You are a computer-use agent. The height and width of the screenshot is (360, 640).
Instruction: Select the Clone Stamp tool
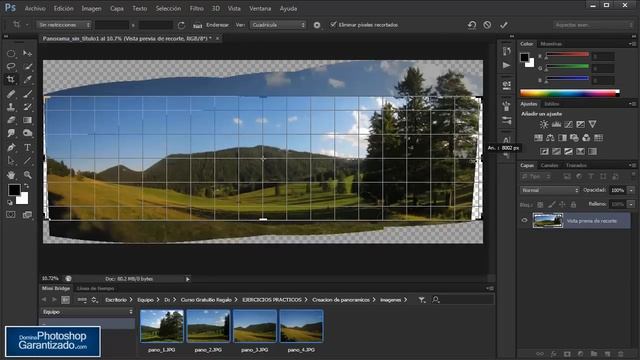(x=11, y=107)
